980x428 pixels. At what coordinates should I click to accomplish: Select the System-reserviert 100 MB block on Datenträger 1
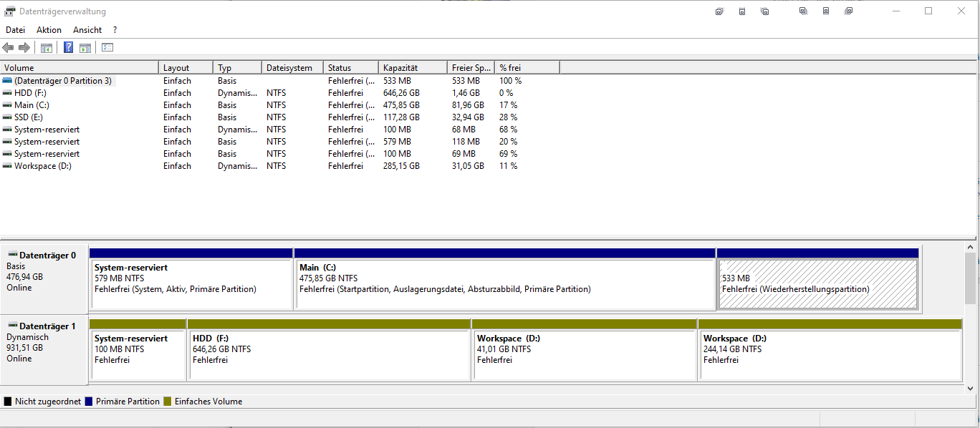click(x=138, y=350)
